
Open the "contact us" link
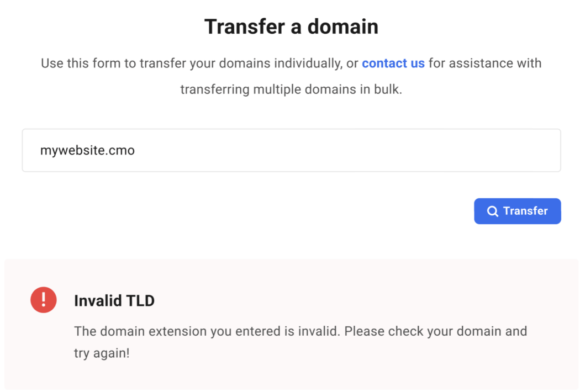coord(393,63)
